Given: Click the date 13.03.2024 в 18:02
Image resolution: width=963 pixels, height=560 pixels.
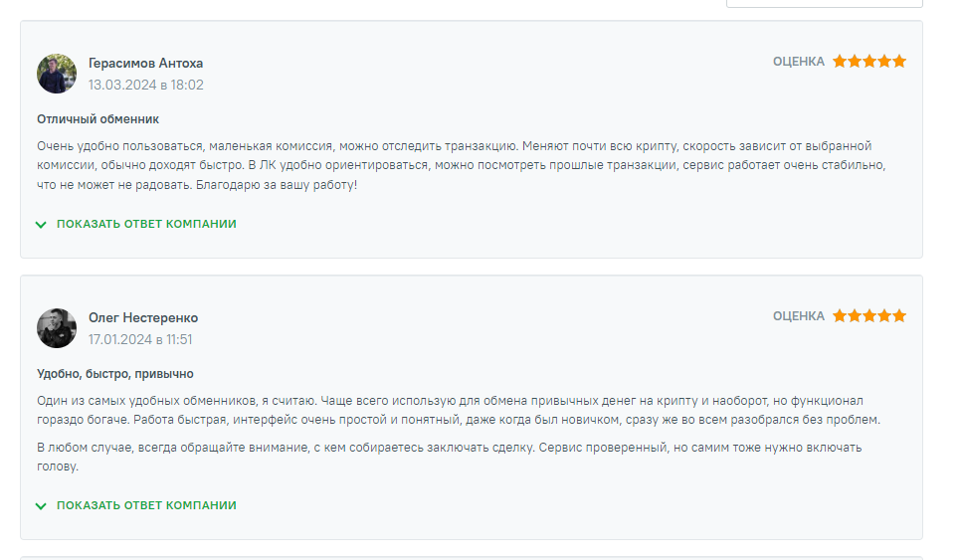Looking at the screenshot, I should (146, 86).
